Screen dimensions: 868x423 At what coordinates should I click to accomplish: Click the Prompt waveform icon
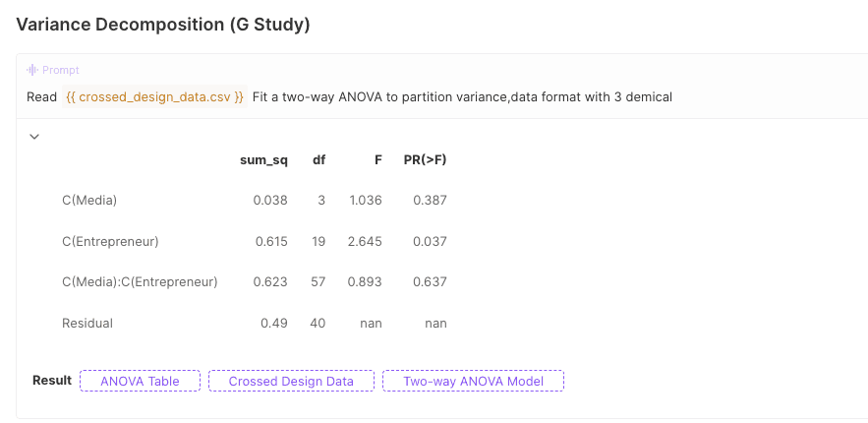point(32,70)
